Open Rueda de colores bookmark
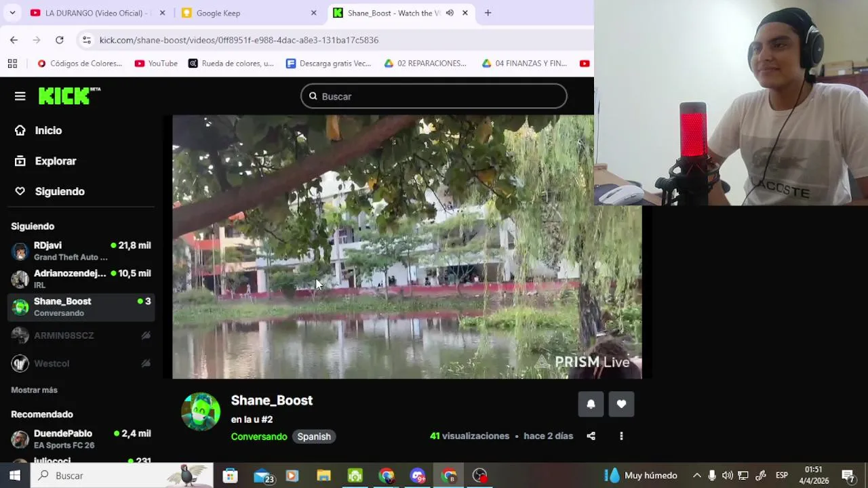Viewport: 868px width, 488px height. (231, 63)
